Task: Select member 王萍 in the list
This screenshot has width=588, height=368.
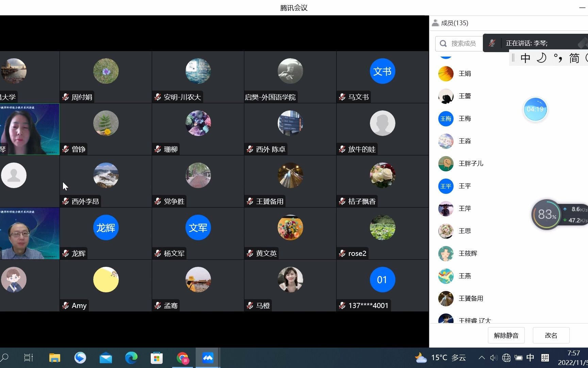Action: 508,209
